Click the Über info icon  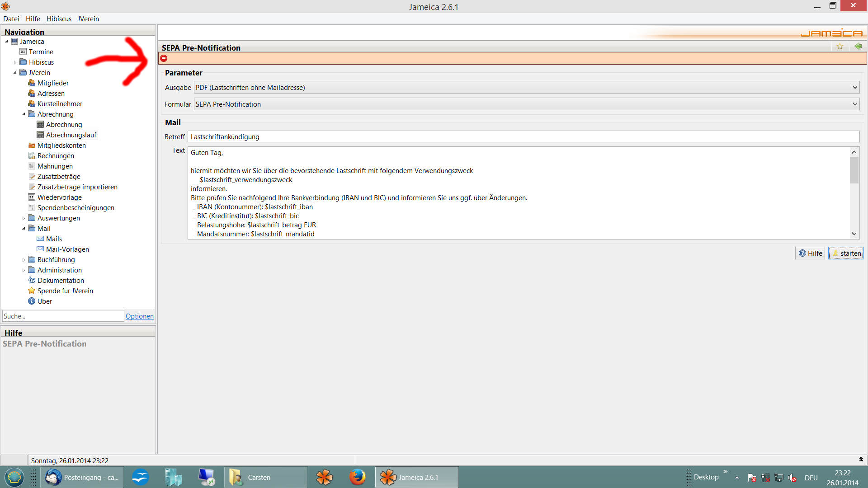click(32, 301)
